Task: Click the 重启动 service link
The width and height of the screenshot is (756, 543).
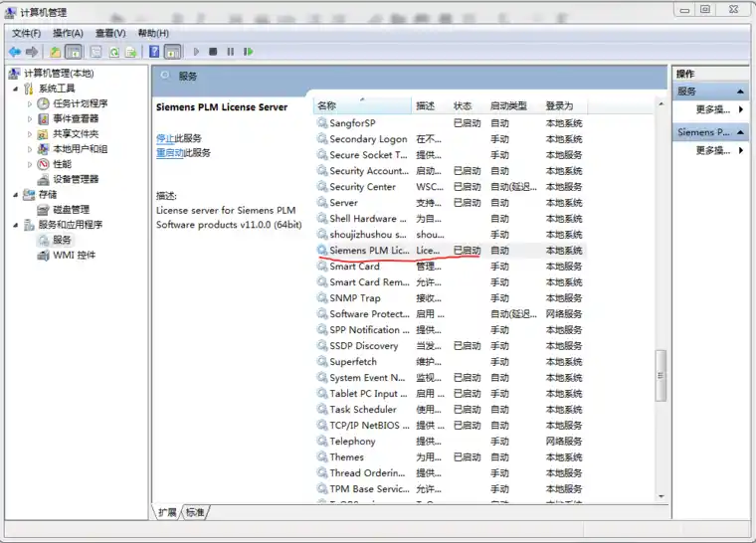Action: click(x=170, y=153)
